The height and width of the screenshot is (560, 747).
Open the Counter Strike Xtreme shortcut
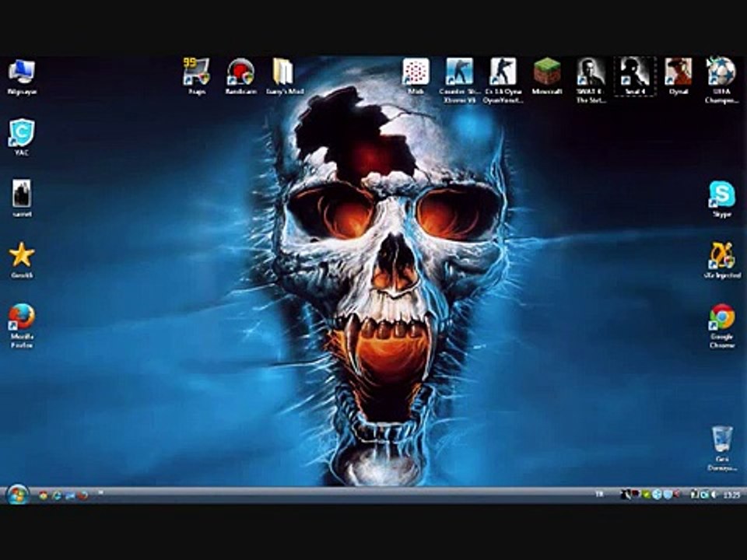click(x=459, y=81)
